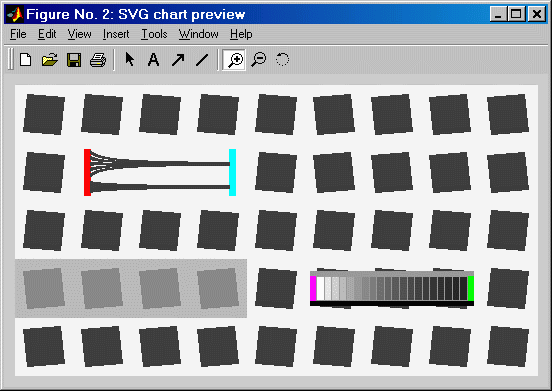Toggle the Zoom In tool off
Screen dimensions: 552x391
pyautogui.click(x=234, y=60)
